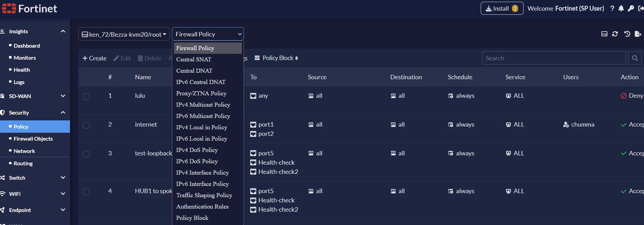Select Firewall Policy in dropdown list
Viewport: 644px width, 225px height.
click(208, 48)
